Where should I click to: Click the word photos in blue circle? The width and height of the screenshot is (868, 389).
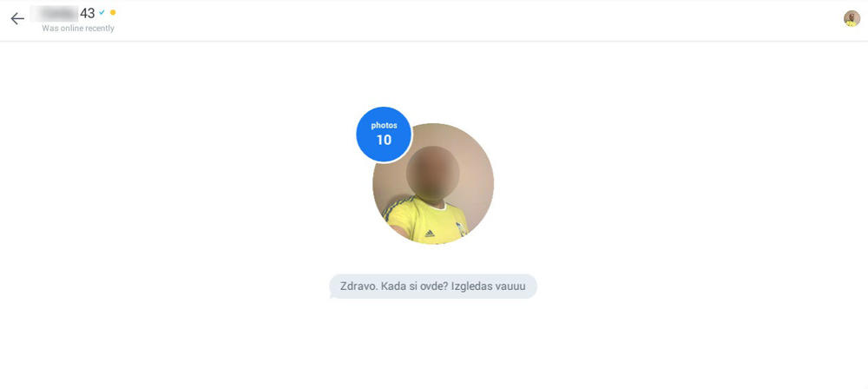click(x=384, y=126)
